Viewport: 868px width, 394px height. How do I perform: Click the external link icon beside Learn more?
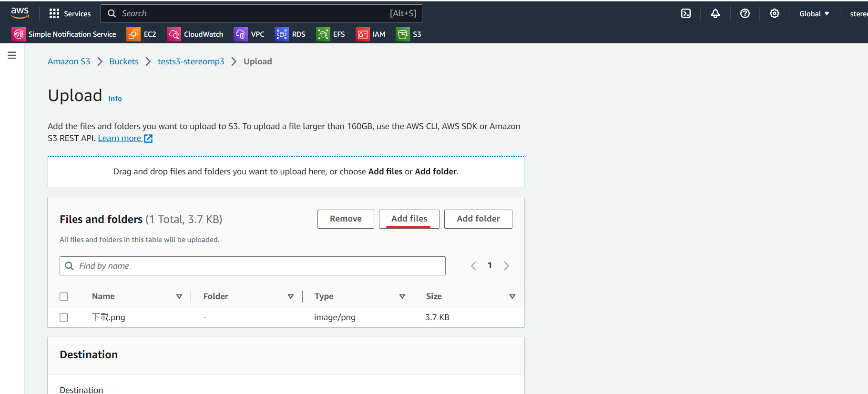(x=148, y=139)
